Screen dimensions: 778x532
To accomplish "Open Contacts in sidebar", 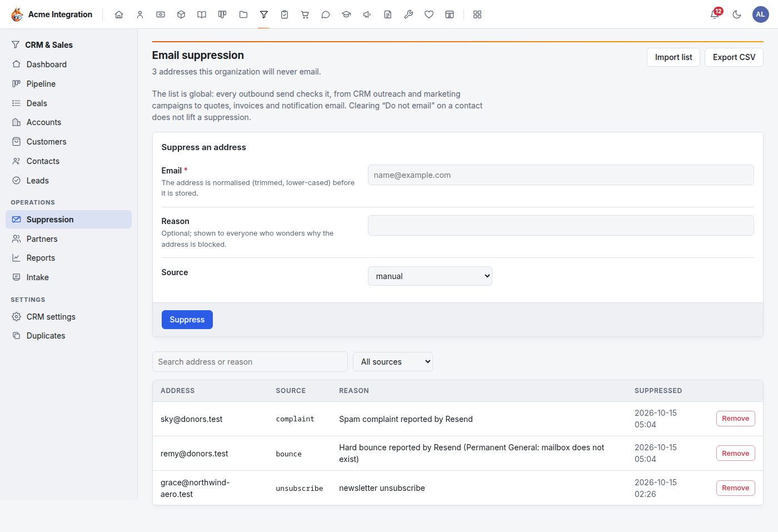I will (68, 161).
